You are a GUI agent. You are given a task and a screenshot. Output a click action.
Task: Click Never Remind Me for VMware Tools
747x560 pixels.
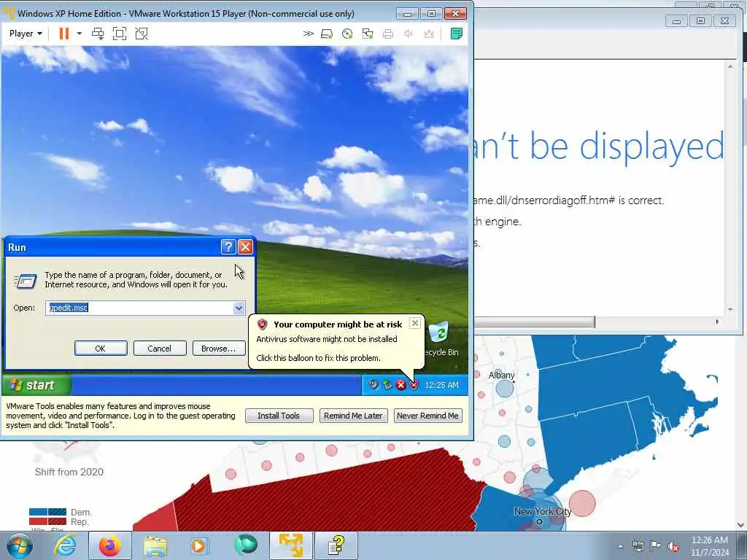[x=427, y=416]
